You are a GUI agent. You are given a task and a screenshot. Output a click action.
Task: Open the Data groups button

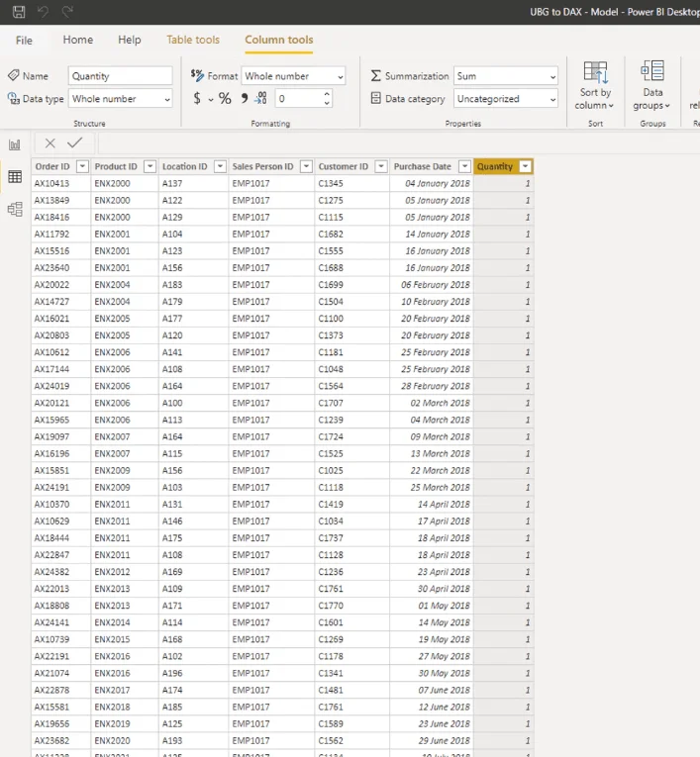point(651,85)
